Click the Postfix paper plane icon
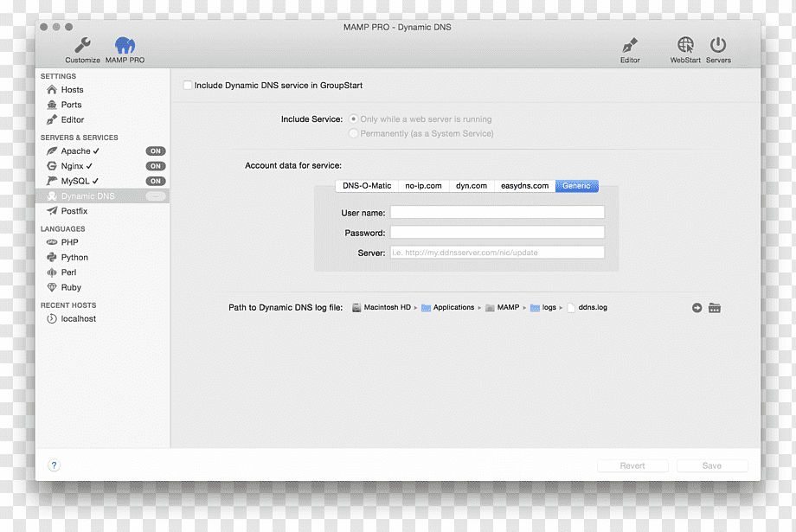 tap(52, 211)
